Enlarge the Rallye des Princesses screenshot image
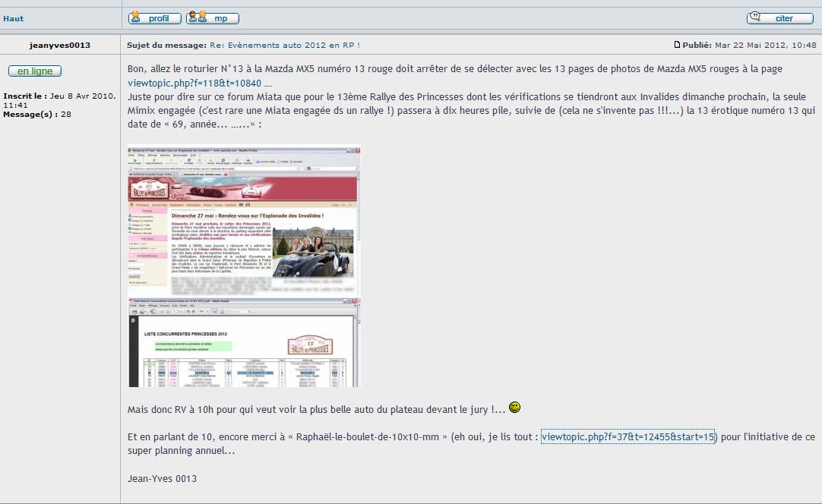 [x=245, y=266]
